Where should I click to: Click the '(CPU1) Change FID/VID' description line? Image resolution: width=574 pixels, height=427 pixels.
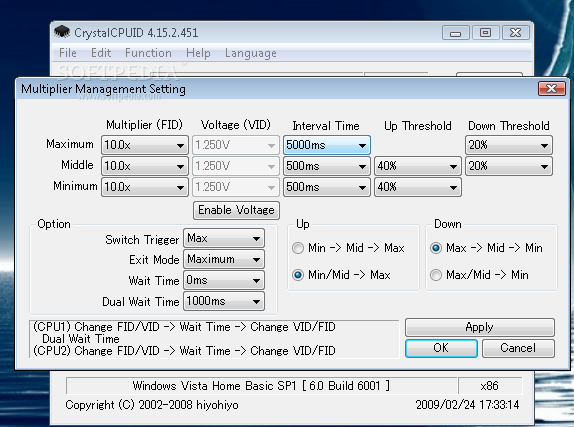[184, 327]
